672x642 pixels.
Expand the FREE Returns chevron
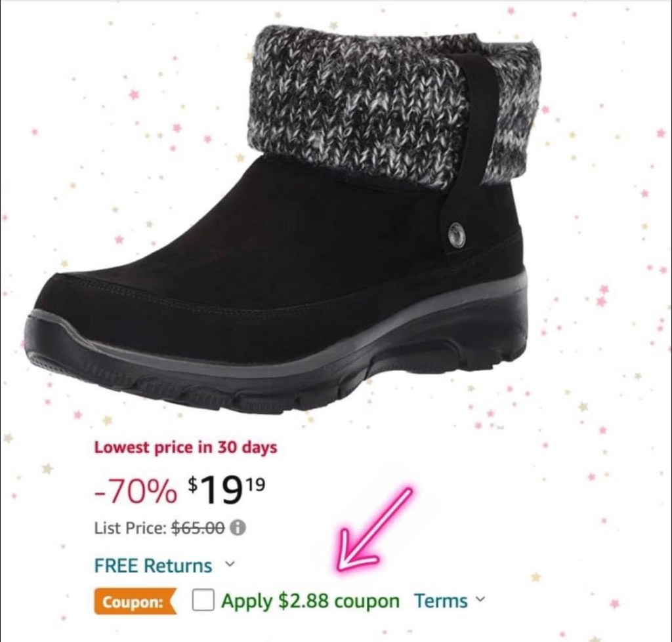tap(230, 563)
